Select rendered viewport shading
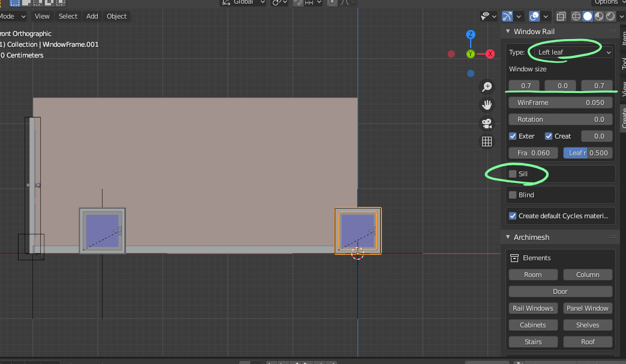Screen dimensions: 626x364 (611, 16)
